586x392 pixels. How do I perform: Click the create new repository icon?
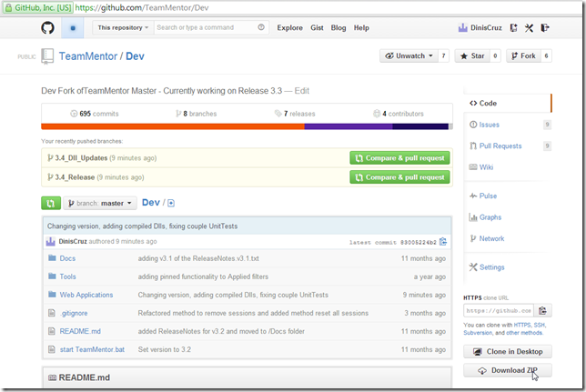(514, 28)
